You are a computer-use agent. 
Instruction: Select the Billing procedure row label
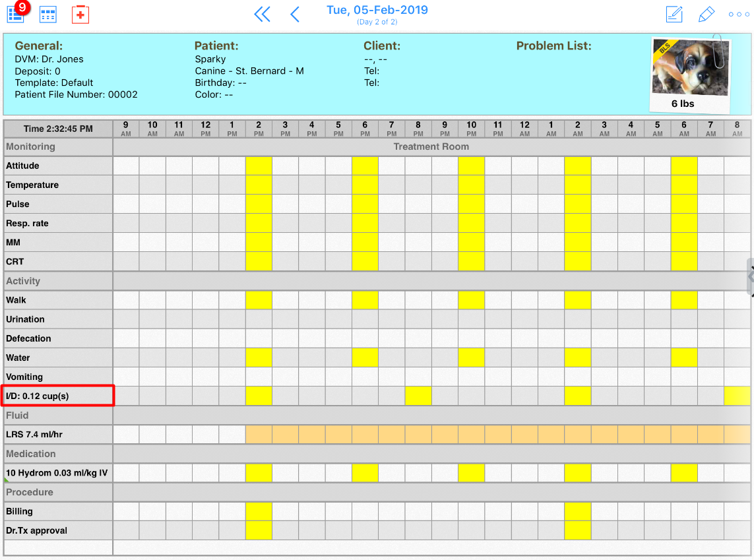click(x=58, y=511)
